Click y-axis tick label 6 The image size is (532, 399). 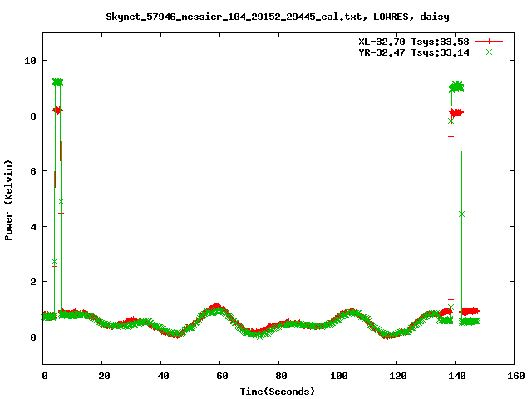33,171
